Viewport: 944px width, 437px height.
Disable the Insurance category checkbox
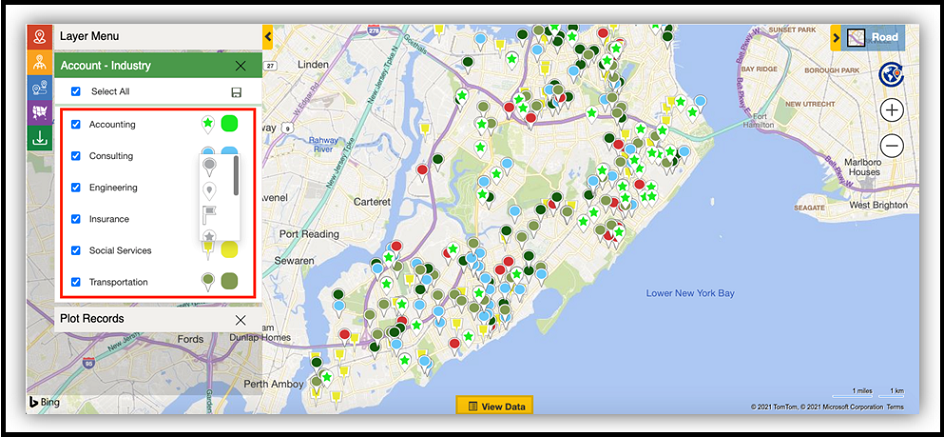coord(76,219)
